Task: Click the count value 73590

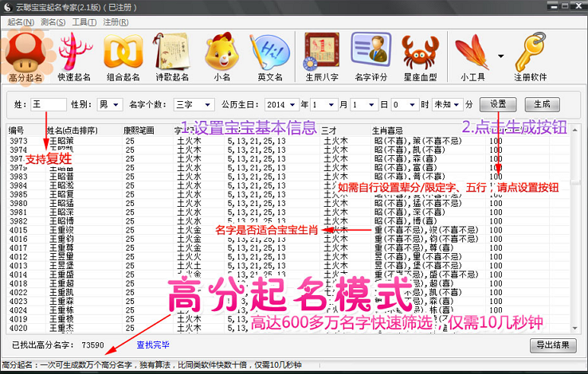Action: pyautogui.click(x=93, y=345)
